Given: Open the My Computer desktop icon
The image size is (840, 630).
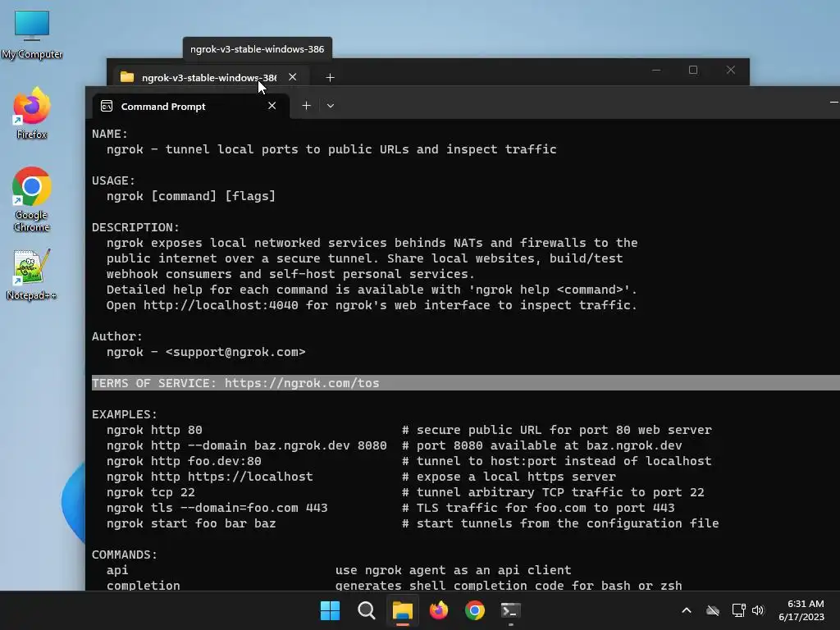Looking at the screenshot, I should pyautogui.click(x=32, y=34).
